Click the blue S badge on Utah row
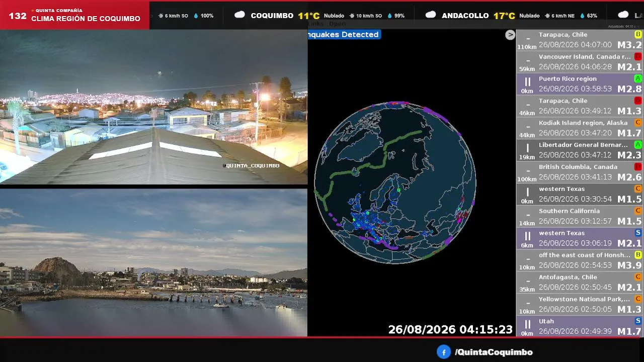The width and height of the screenshot is (644, 362). [638, 321]
